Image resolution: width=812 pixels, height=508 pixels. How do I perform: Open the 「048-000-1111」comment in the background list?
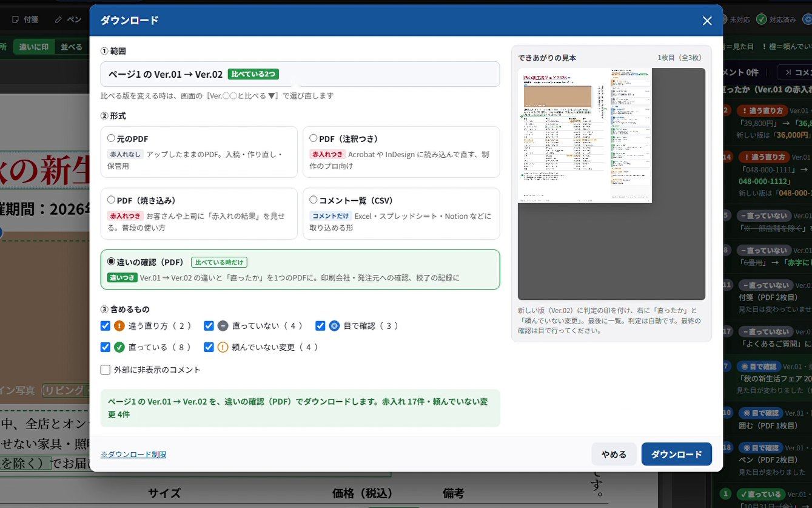[766, 175]
